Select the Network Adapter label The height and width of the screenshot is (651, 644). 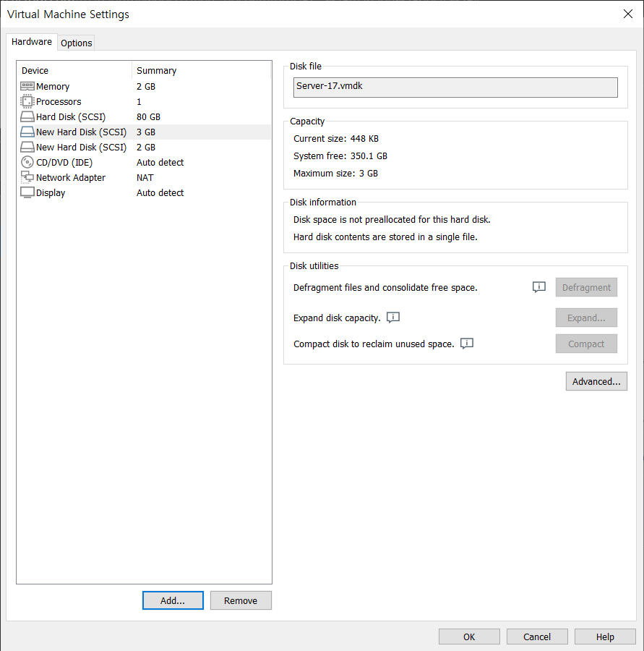pos(71,178)
